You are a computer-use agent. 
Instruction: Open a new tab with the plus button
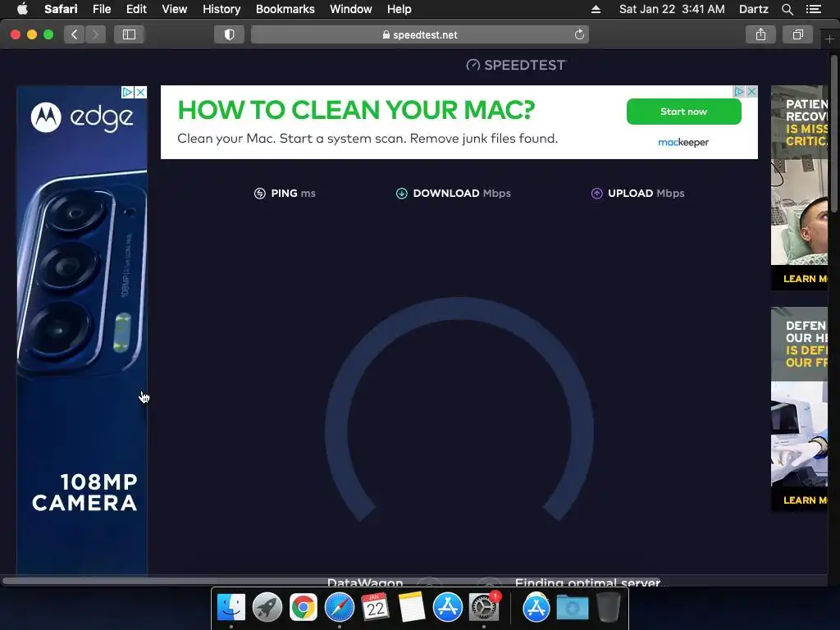pos(829,39)
